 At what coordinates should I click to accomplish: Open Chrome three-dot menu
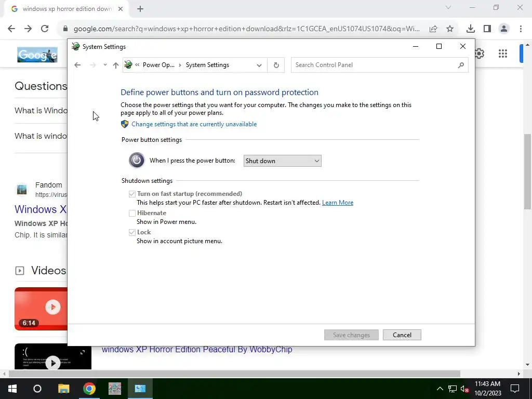521,29
